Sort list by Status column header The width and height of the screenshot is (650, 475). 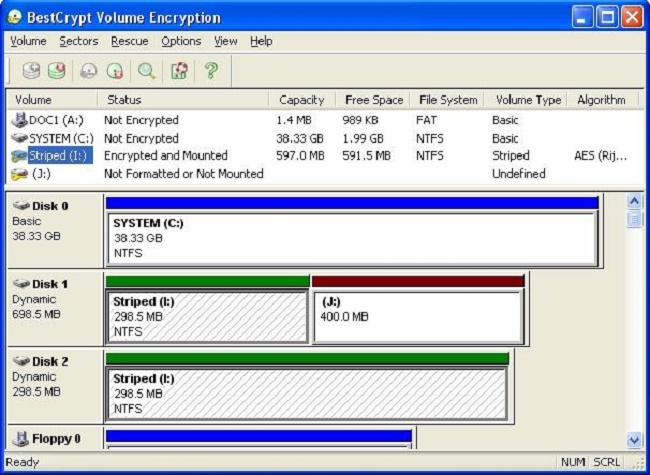coord(183,100)
